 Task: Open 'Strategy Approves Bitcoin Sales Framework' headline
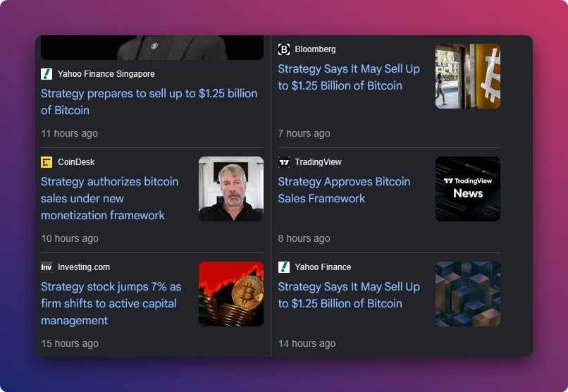pos(344,190)
